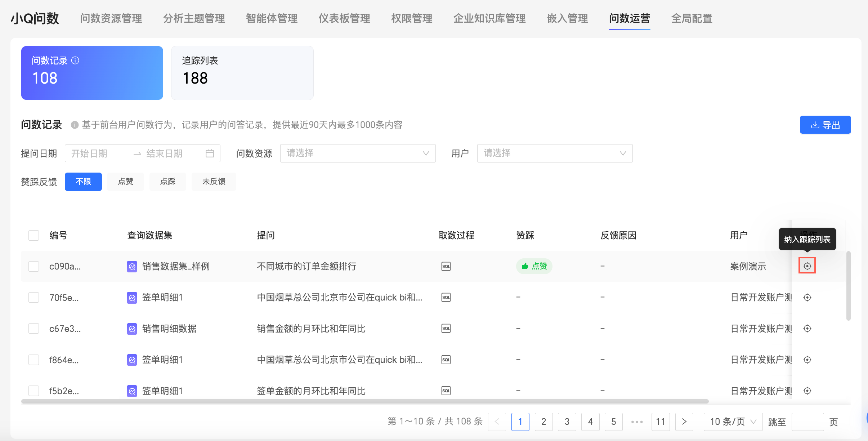
Task: Go to previous page arrow
Action: (497, 422)
